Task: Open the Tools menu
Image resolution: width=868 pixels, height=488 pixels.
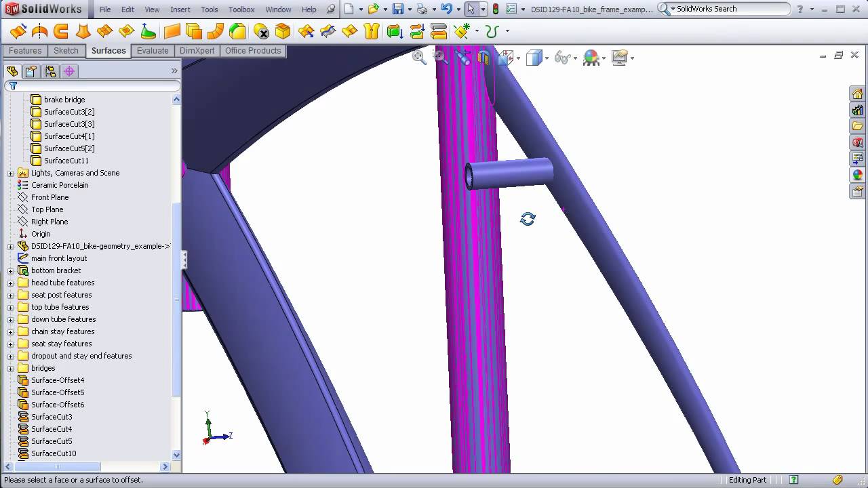Action: tap(210, 9)
